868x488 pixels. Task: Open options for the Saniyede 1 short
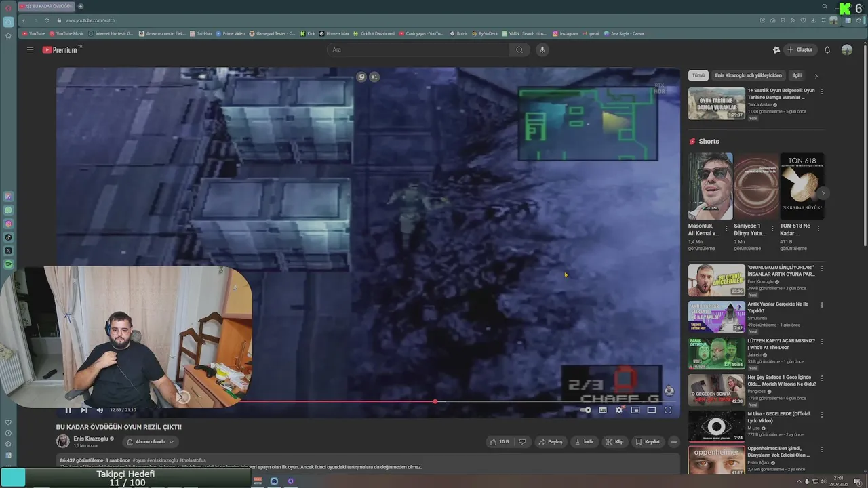click(772, 228)
